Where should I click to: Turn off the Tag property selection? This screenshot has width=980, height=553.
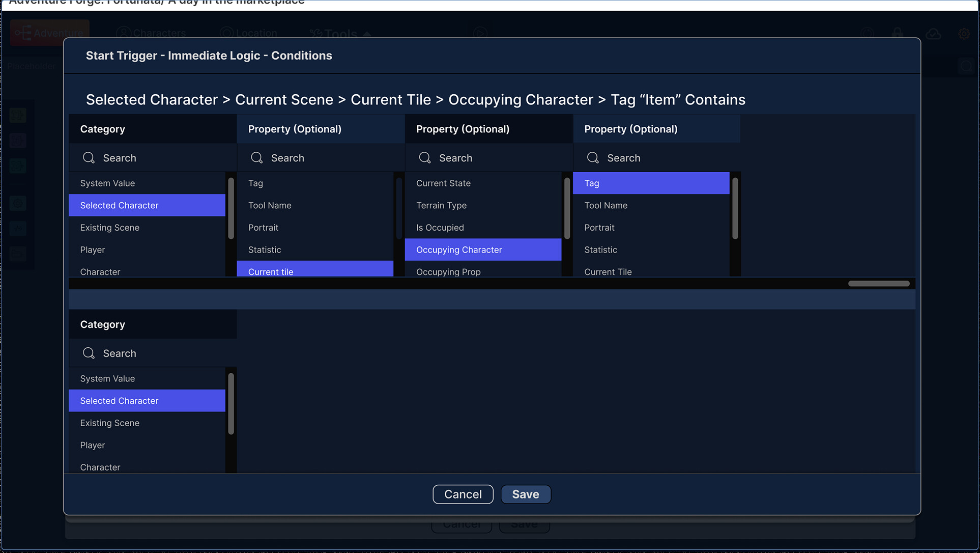(651, 183)
